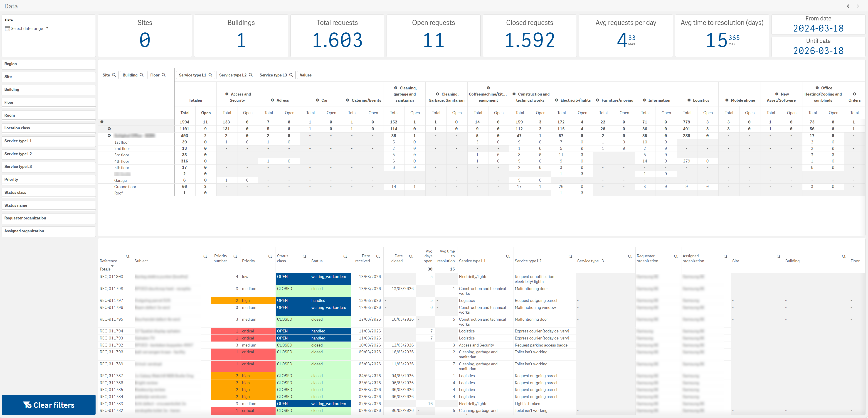The image size is (868, 418).
Task: Click the Total requests KPI value
Action: tap(337, 40)
